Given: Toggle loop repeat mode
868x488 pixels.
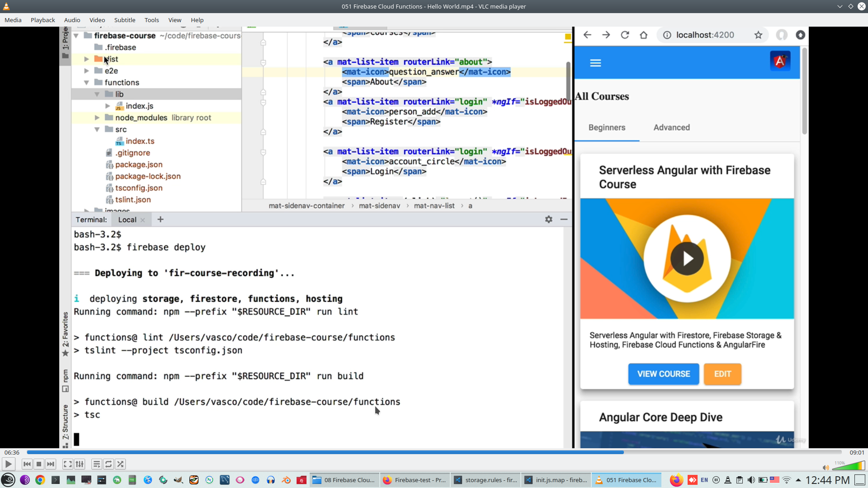Looking at the screenshot, I should pyautogui.click(x=108, y=464).
